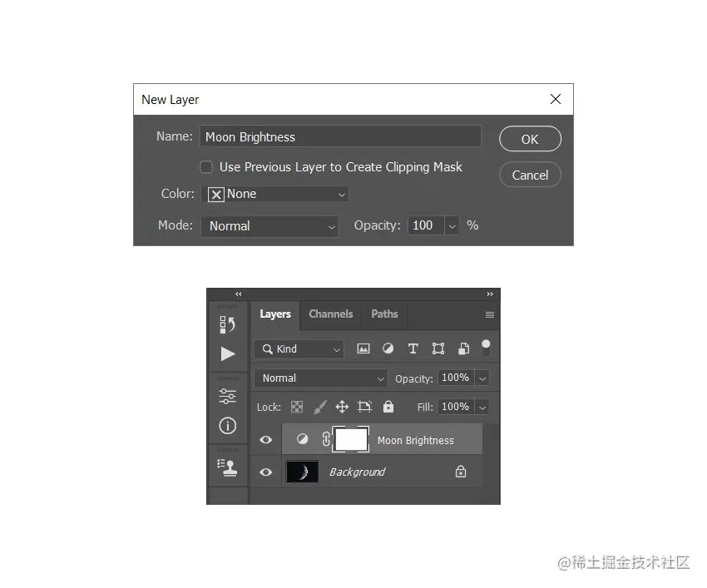Open the Color dropdown in New Layer dialog
This screenshot has height=588, width=707.
click(276, 193)
